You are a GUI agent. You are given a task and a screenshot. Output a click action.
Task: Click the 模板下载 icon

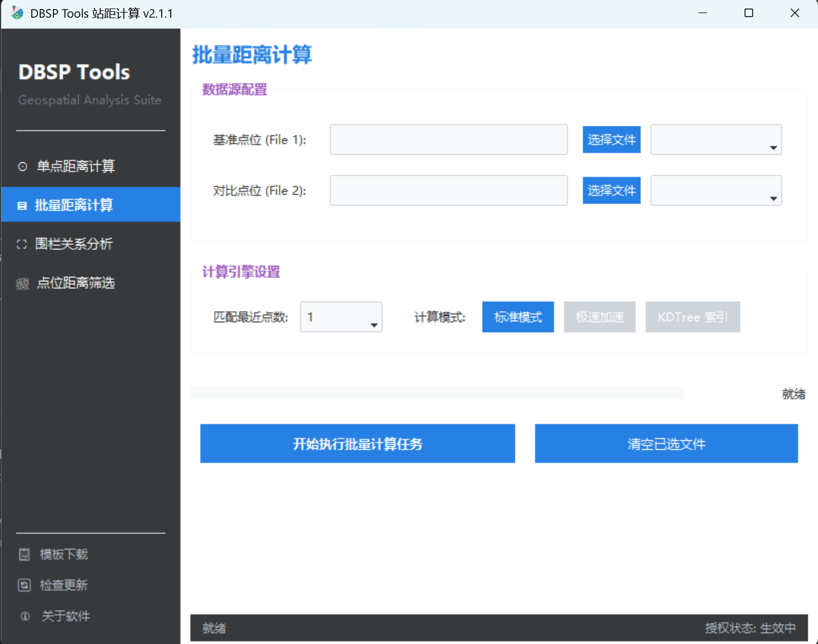[24, 553]
